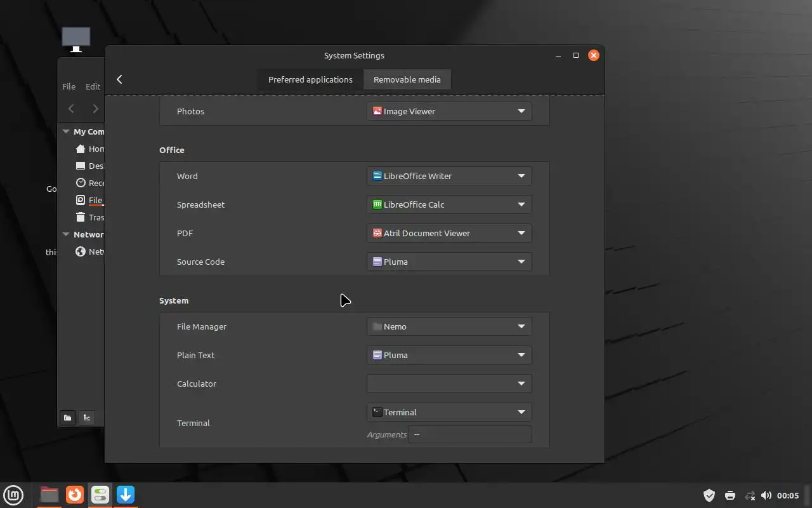
Task: Open the printer tray icon
Action: (730, 495)
